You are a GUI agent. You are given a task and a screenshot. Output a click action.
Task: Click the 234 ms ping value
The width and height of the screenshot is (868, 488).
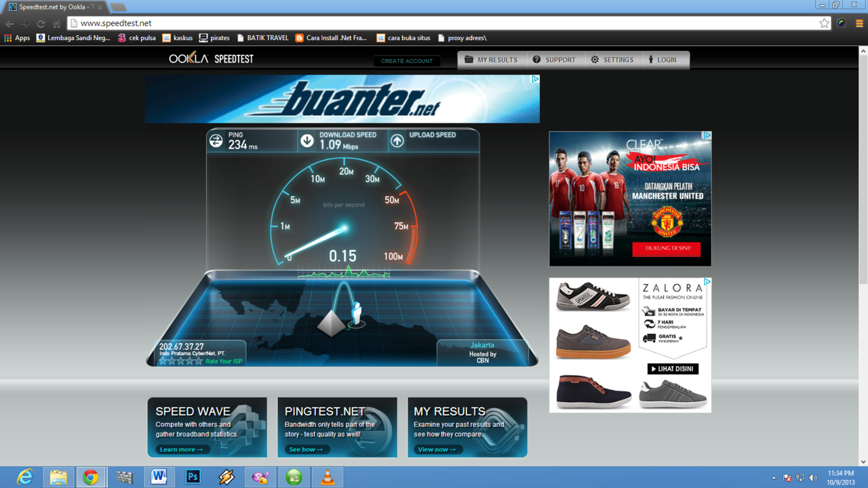tap(243, 145)
